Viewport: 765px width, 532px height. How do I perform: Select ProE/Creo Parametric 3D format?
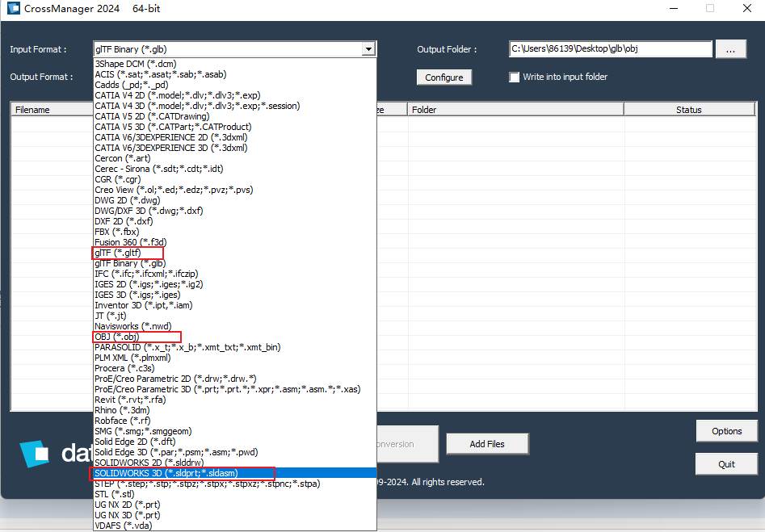(235, 389)
